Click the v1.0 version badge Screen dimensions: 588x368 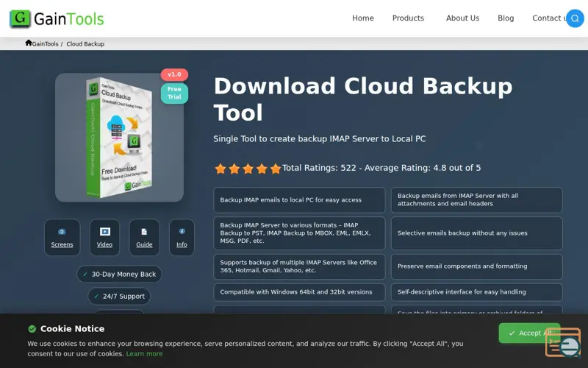click(174, 74)
